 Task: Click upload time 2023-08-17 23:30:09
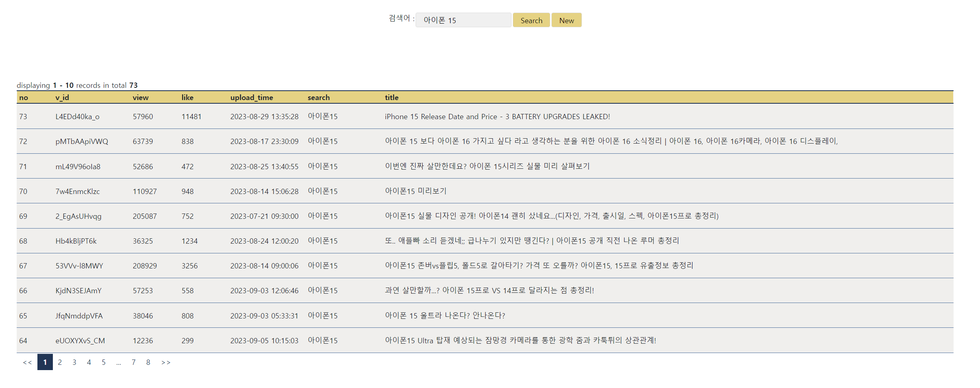click(x=264, y=142)
